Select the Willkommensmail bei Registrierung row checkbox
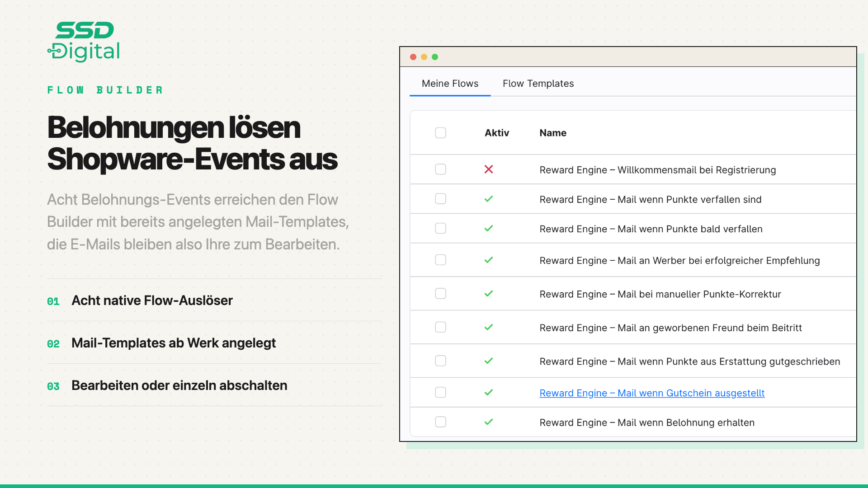868x488 pixels. pyautogui.click(x=440, y=169)
